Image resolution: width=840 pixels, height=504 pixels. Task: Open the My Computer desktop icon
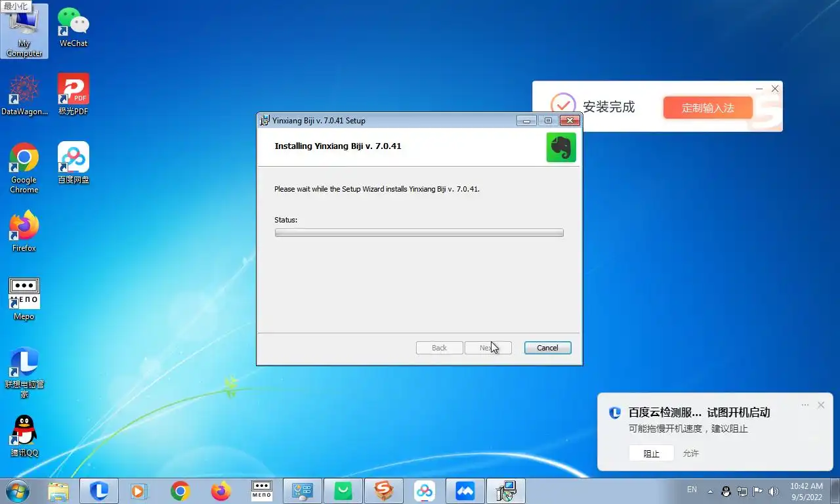pos(24,31)
